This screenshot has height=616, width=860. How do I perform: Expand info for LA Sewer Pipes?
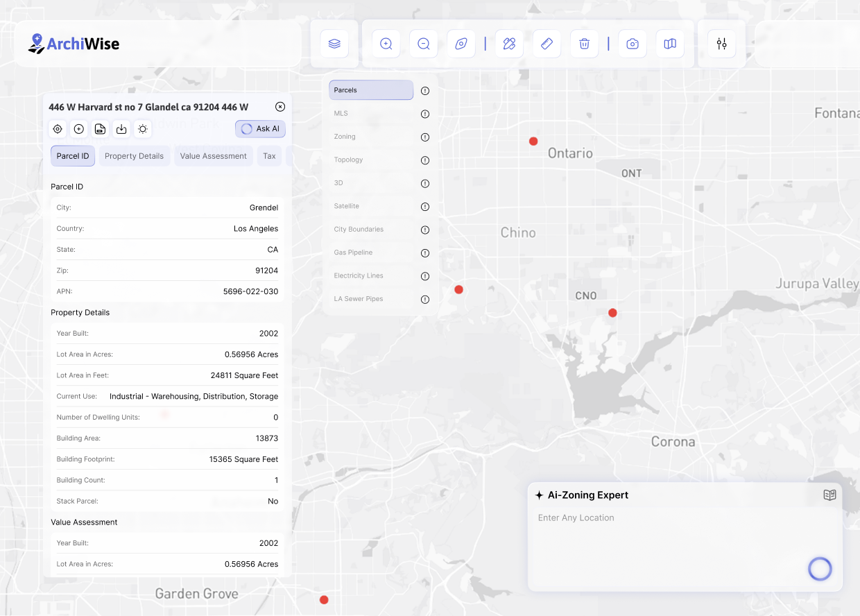pos(425,300)
